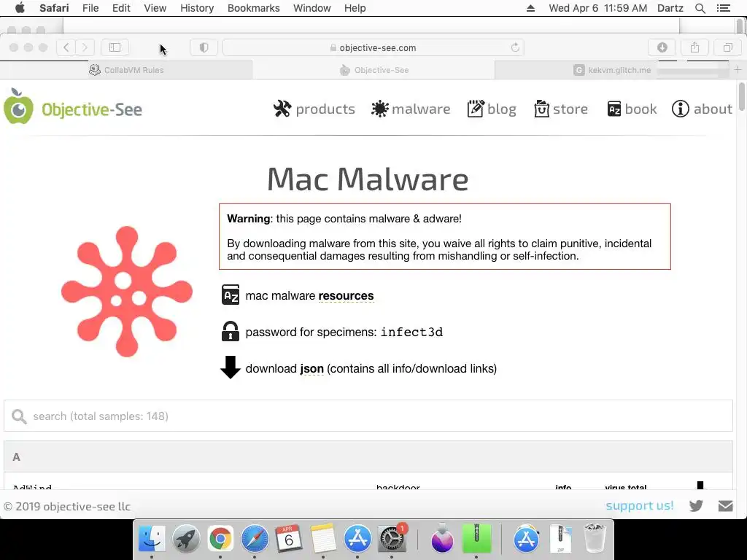Click the AZ resources book icon
Image resolution: width=747 pixels, height=560 pixels.
pos(231,295)
